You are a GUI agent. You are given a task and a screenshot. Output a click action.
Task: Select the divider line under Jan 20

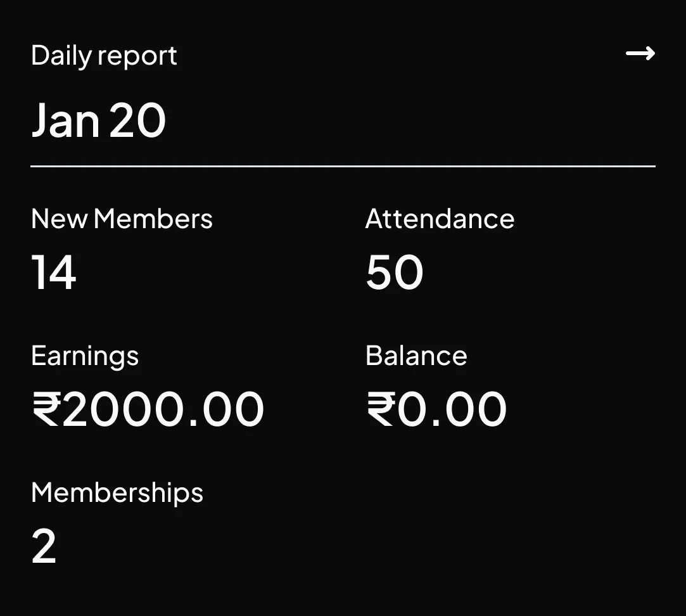pos(342,166)
